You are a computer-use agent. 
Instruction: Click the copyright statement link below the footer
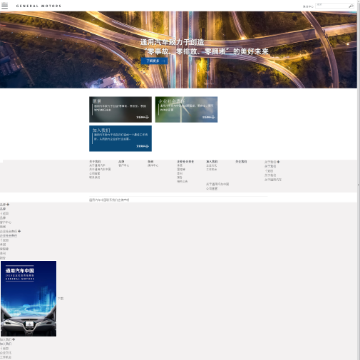(x=109, y=200)
